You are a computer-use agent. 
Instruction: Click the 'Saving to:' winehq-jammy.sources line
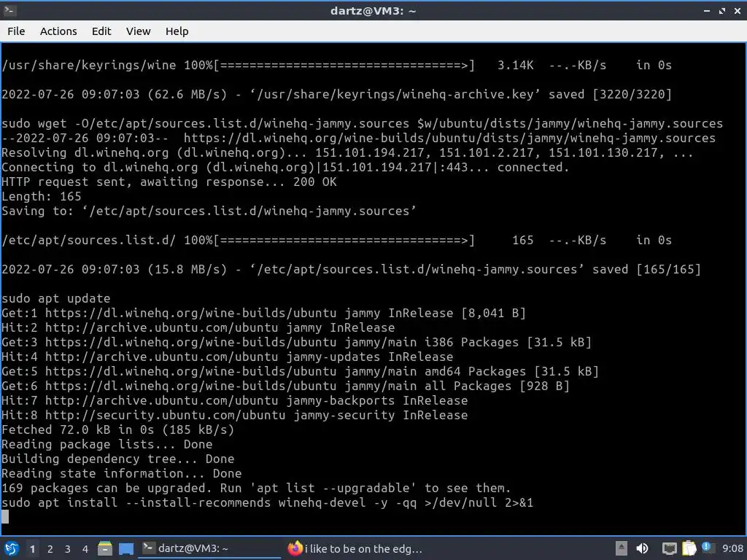point(209,211)
